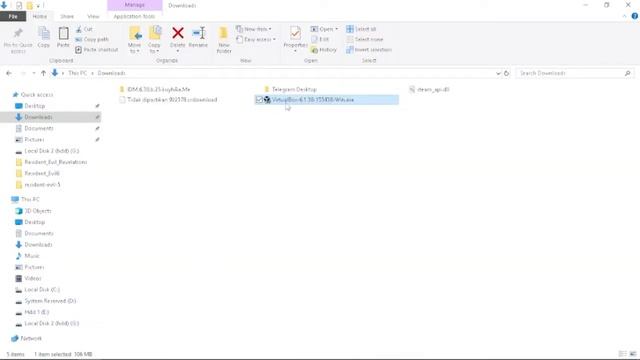This screenshot has height=360, width=640.
Task: Click the Copy icon in Clipboard group
Action: [x=44, y=33]
